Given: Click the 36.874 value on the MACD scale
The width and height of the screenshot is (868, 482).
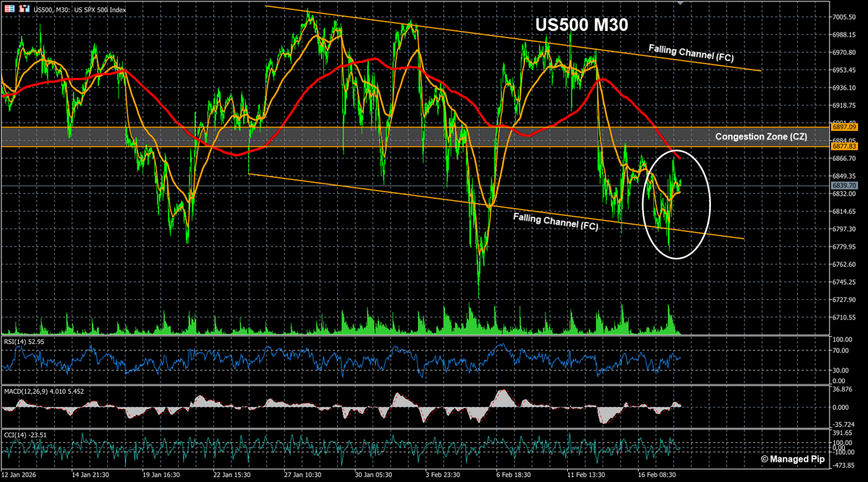Looking at the screenshot, I should click(x=842, y=390).
